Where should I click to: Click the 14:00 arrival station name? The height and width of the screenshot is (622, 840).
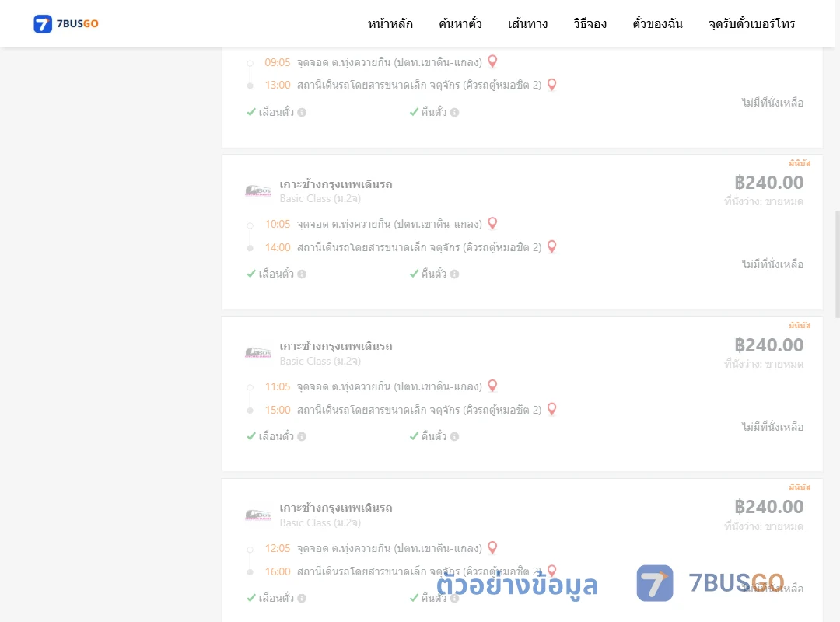(x=419, y=247)
